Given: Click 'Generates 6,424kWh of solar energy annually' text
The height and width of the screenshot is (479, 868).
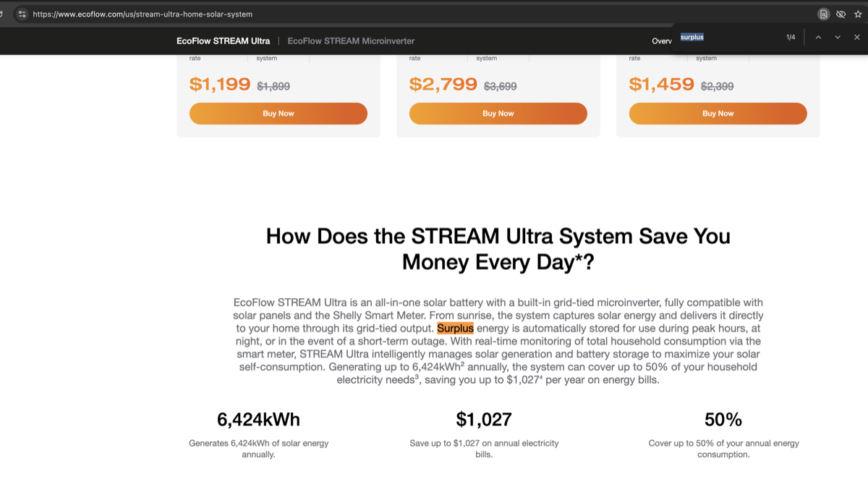Looking at the screenshot, I should (258, 449).
